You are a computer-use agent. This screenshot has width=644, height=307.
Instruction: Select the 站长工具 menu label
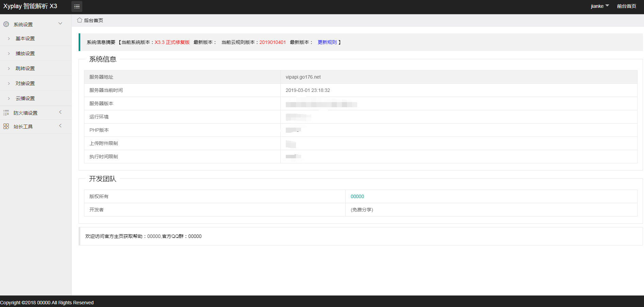[23, 127]
